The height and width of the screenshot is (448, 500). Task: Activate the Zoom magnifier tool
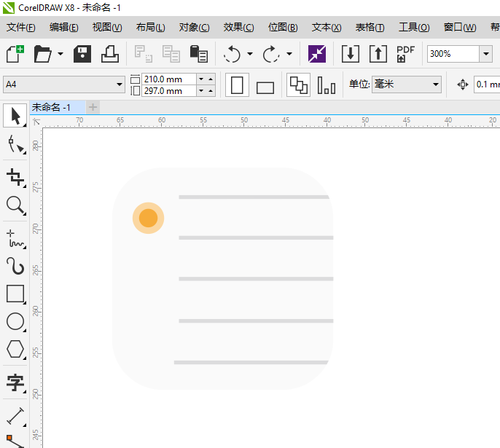[x=15, y=205]
